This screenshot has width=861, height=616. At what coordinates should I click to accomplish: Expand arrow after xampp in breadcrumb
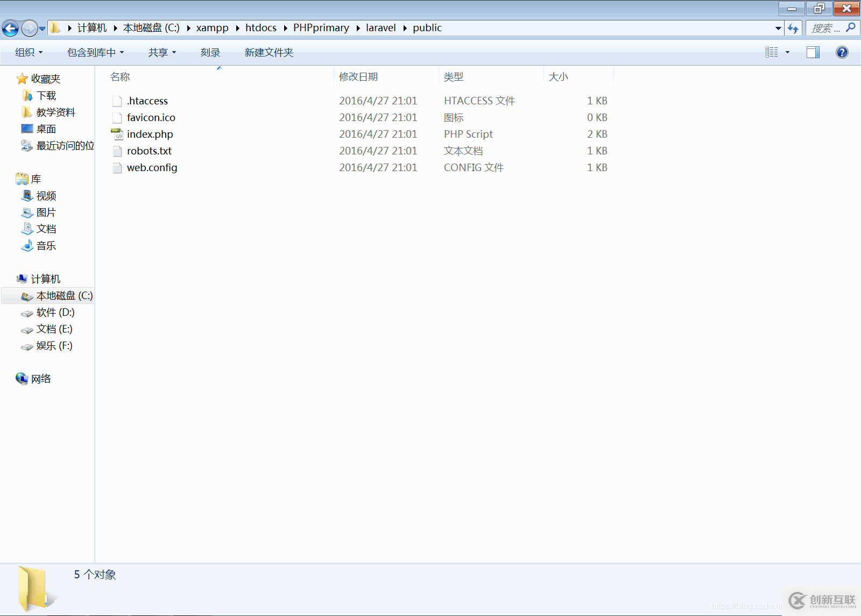237,28
